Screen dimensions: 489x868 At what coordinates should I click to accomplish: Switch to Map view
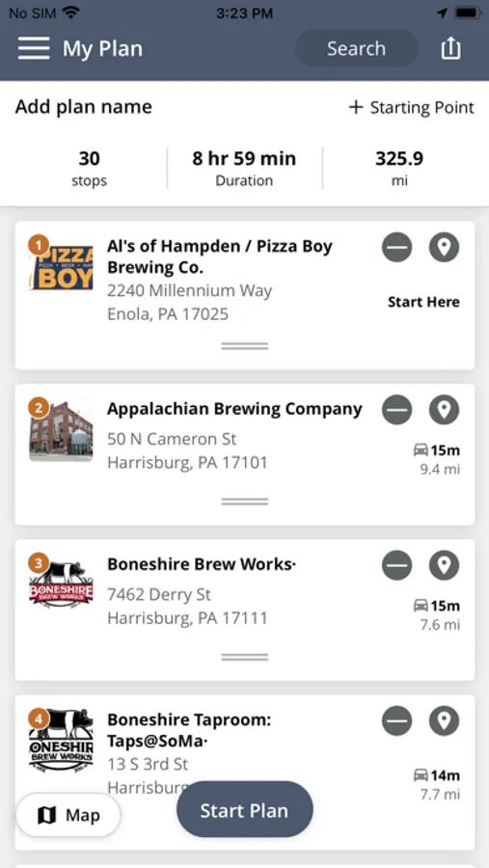pos(68,815)
